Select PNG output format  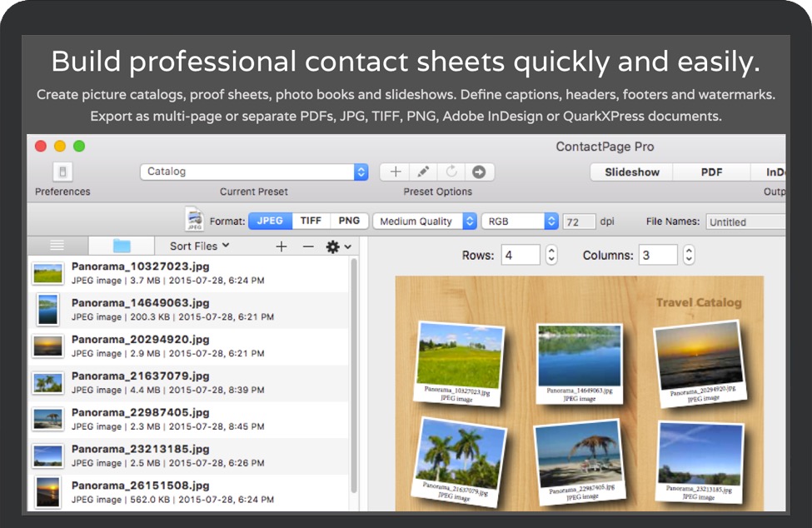tap(349, 221)
